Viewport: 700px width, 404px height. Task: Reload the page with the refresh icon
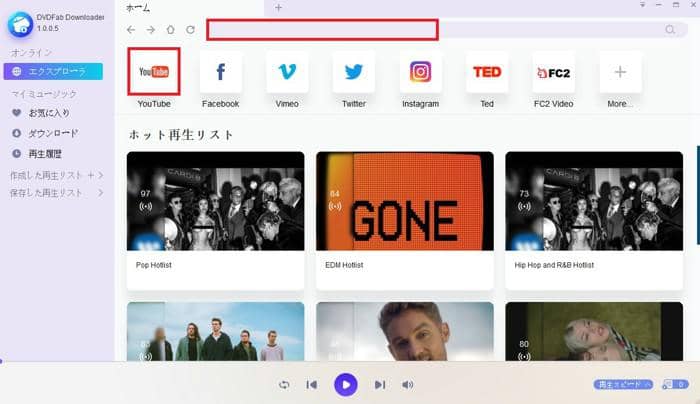190,30
